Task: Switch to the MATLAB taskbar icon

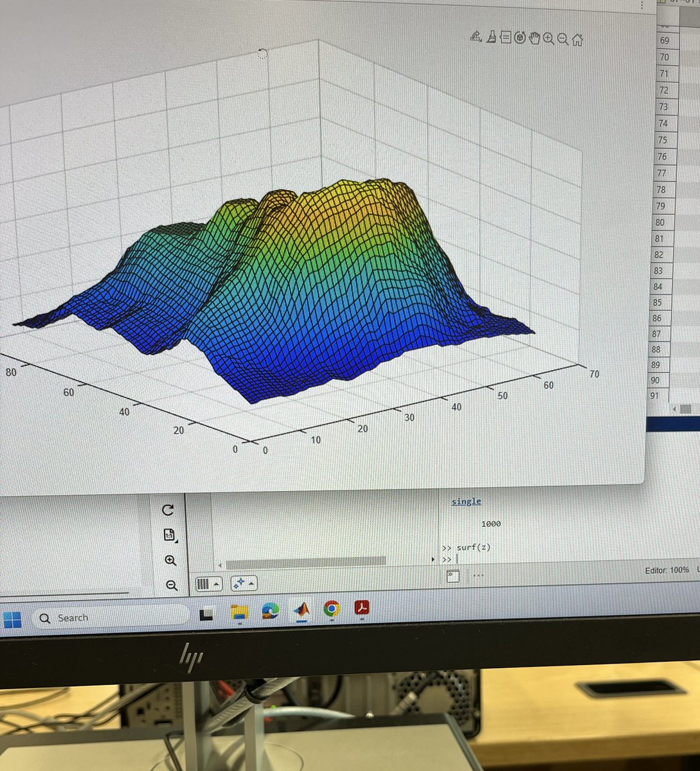Action: 301,610
